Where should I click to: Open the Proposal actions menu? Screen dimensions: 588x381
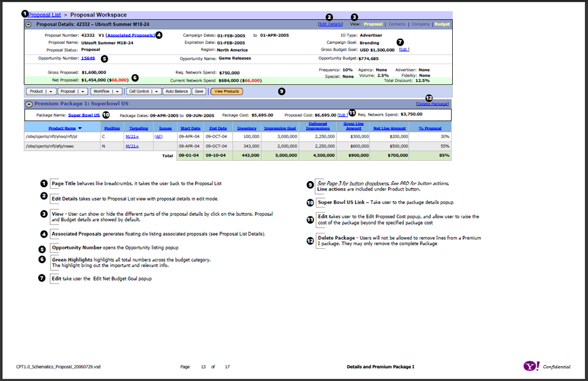(82, 91)
